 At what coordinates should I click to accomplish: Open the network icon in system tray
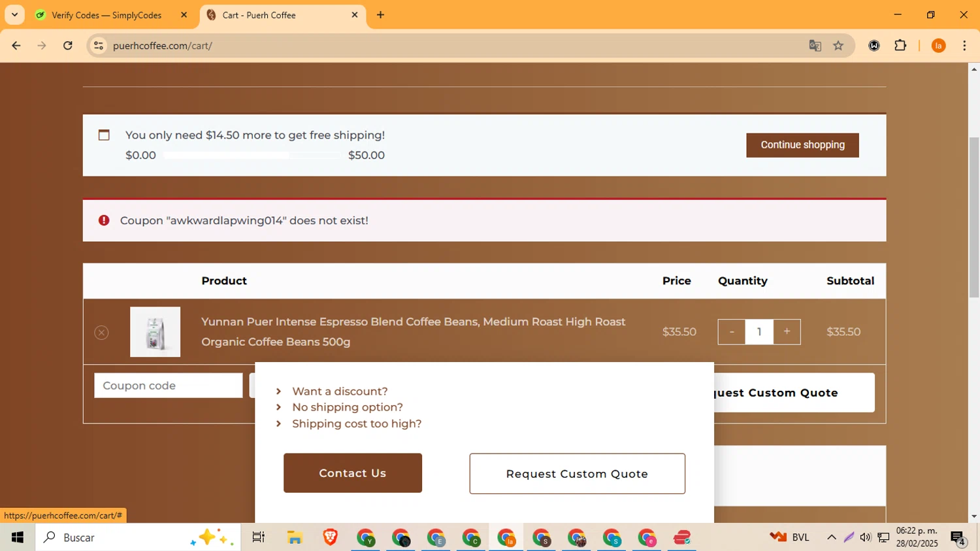click(883, 537)
